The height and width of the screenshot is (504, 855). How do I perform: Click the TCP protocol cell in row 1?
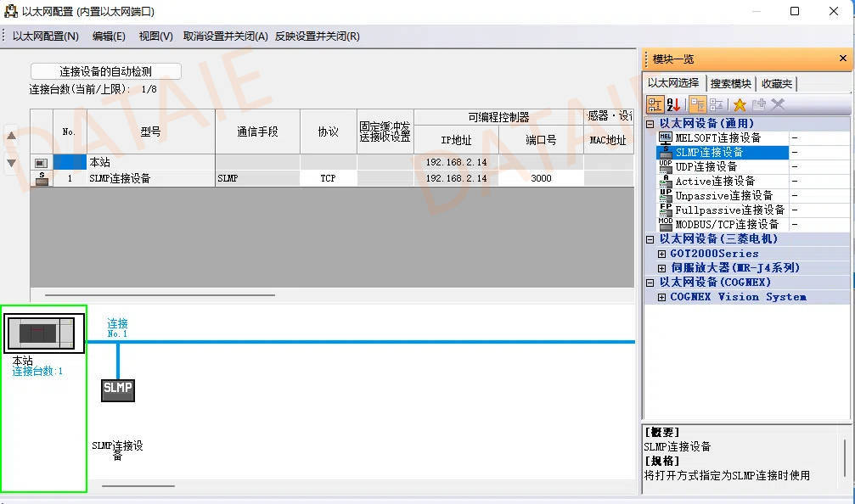[x=329, y=178]
